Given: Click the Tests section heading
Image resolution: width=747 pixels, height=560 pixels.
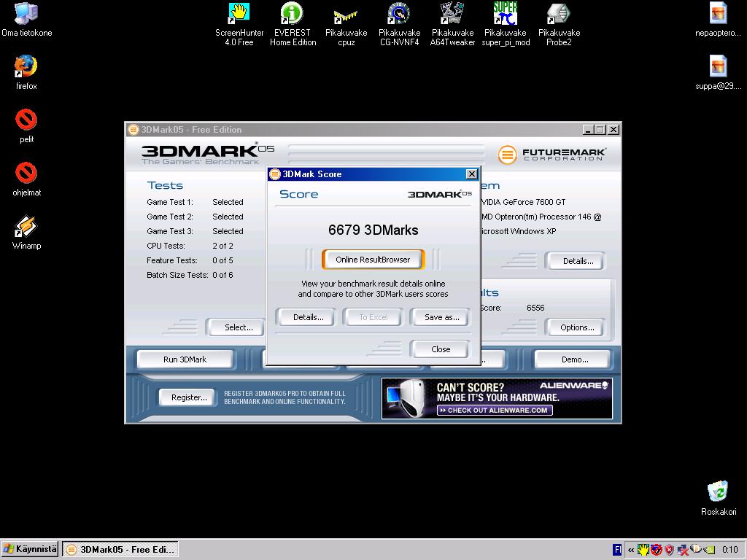Looking at the screenshot, I should point(165,185).
